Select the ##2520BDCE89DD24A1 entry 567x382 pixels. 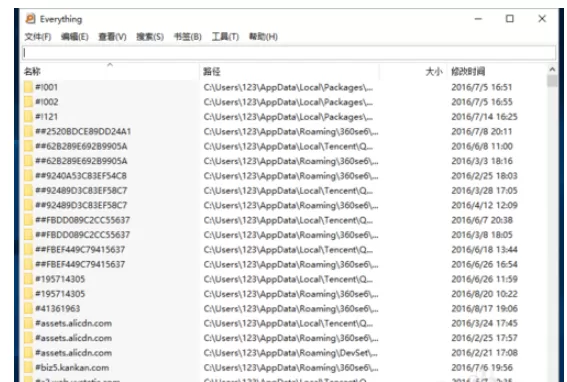[83, 131]
